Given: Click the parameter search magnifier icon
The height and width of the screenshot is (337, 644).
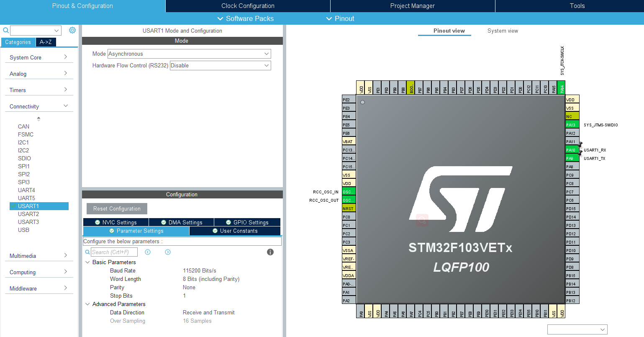Looking at the screenshot, I should 87,252.
